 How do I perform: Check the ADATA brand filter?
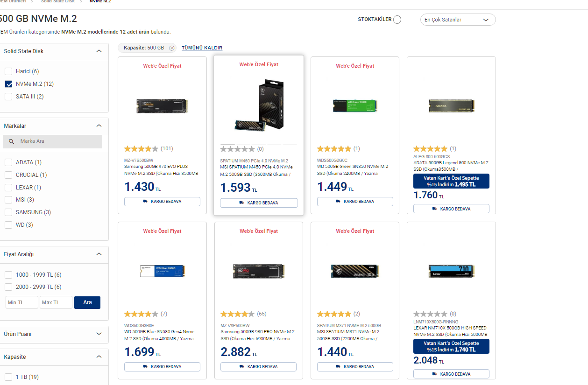[8, 162]
